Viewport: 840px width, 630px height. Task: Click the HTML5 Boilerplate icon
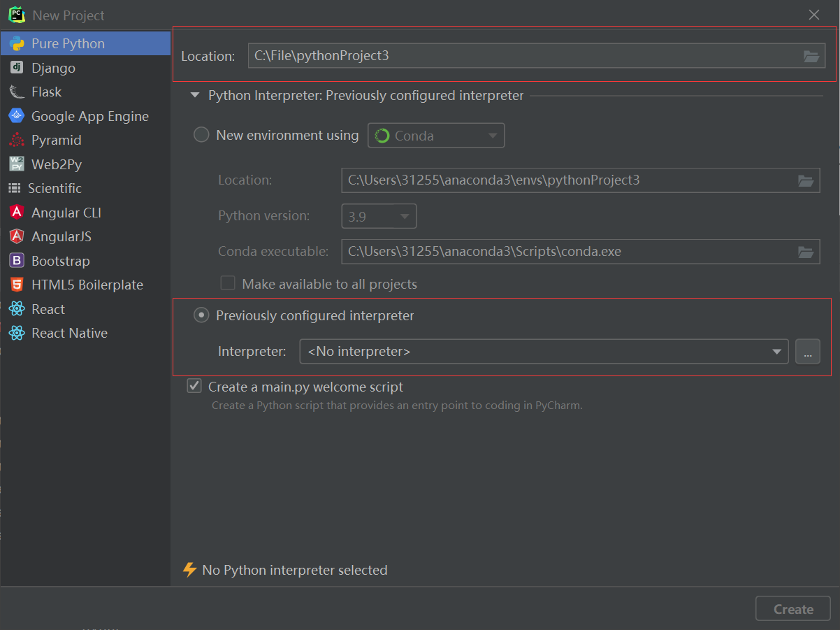point(17,285)
